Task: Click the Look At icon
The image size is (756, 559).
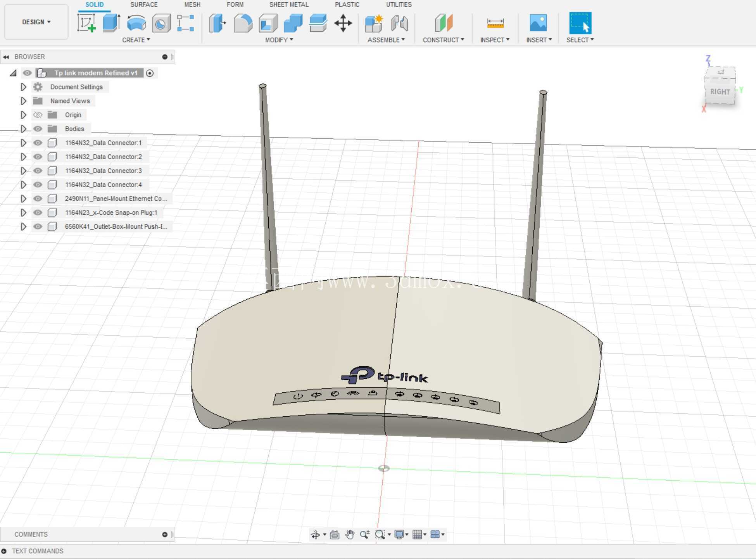Action: tap(335, 535)
